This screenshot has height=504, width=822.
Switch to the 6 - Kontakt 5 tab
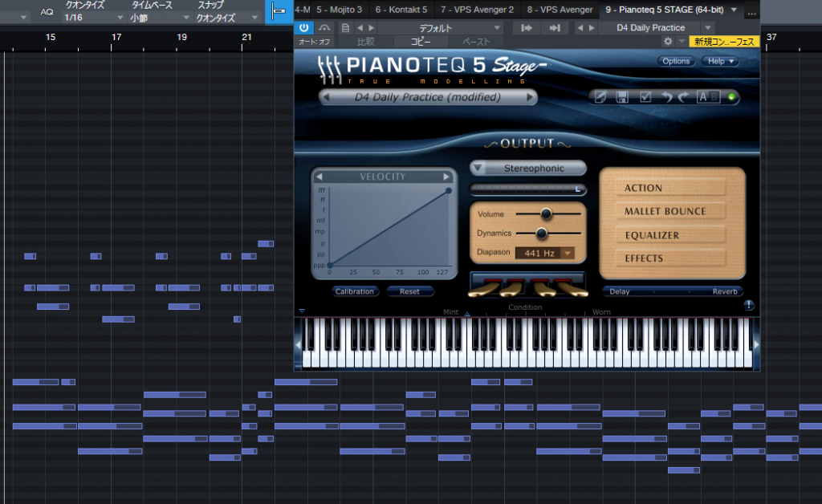(401, 10)
